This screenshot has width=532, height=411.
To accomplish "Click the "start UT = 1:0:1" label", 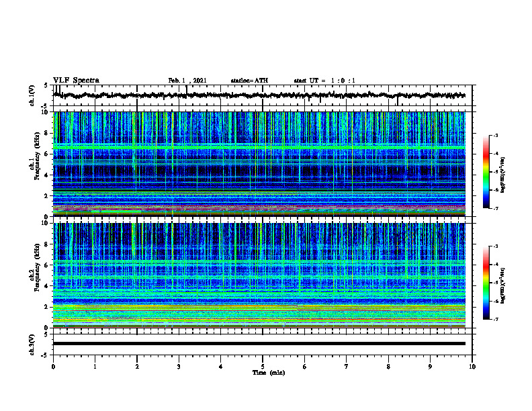I will [x=324, y=81].
